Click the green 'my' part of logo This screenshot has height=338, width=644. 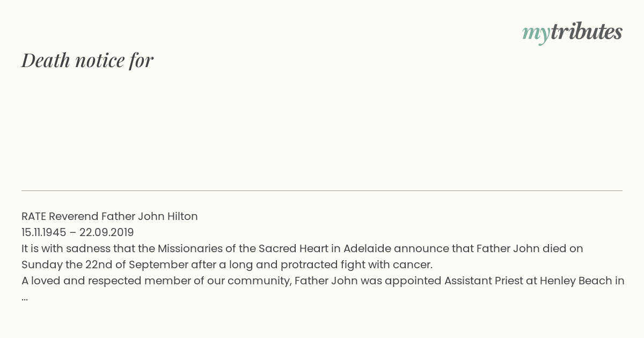[x=536, y=34]
